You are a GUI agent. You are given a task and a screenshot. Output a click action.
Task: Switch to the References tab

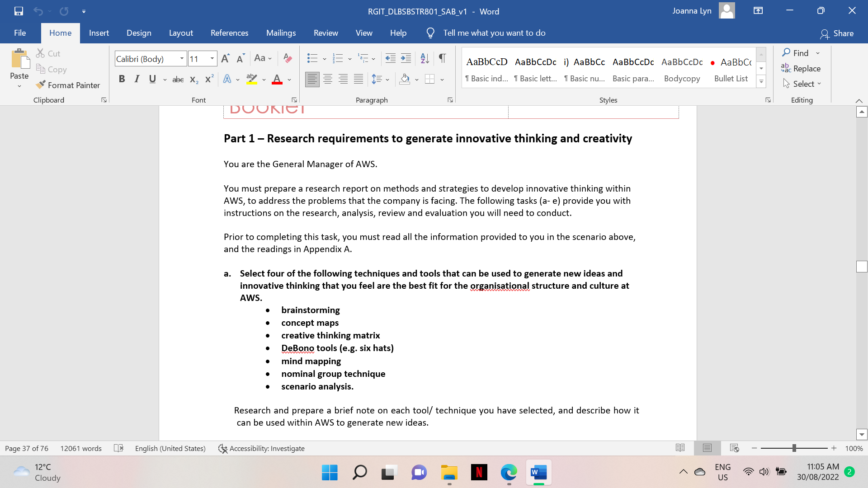point(229,33)
